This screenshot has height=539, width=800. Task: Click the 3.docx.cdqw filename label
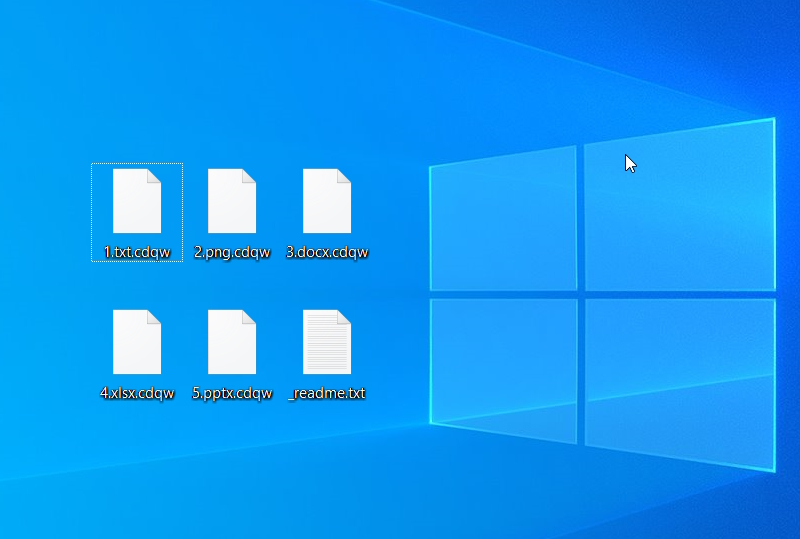[x=327, y=252]
